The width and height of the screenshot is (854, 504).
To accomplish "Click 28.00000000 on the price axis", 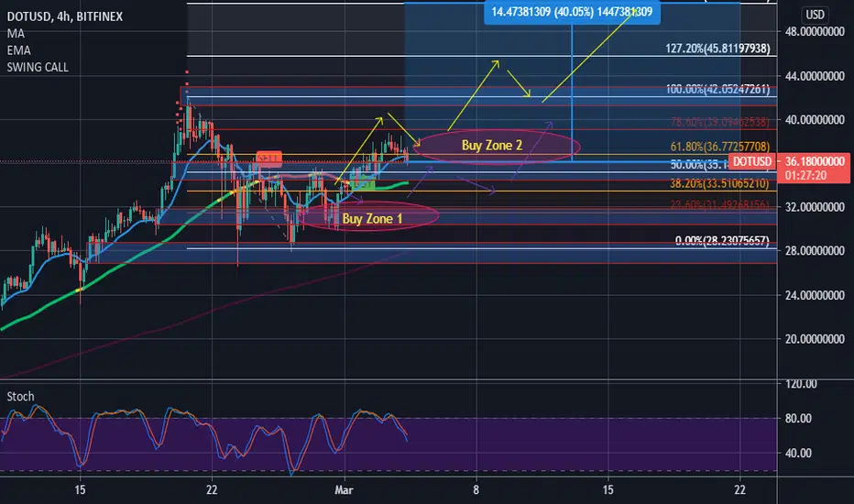I will coord(815,251).
